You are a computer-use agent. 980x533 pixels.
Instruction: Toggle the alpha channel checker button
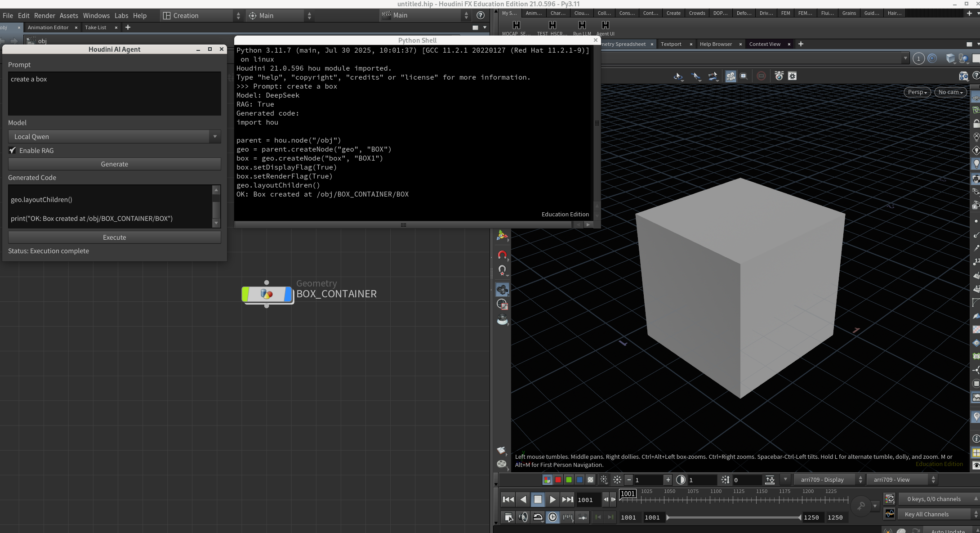click(590, 480)
